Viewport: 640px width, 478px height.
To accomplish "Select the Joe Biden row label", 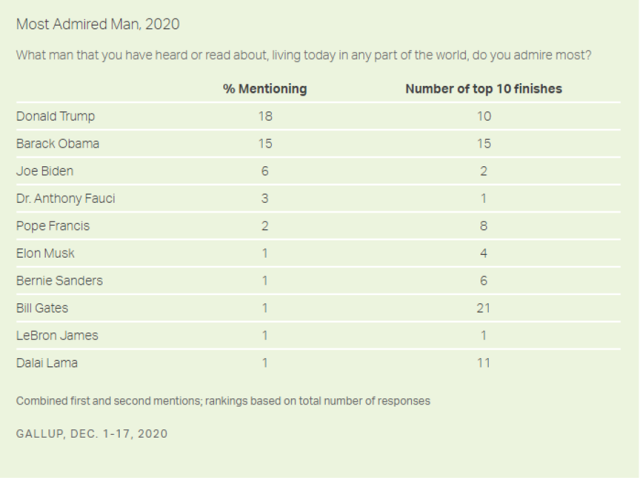I will point(45,171).
